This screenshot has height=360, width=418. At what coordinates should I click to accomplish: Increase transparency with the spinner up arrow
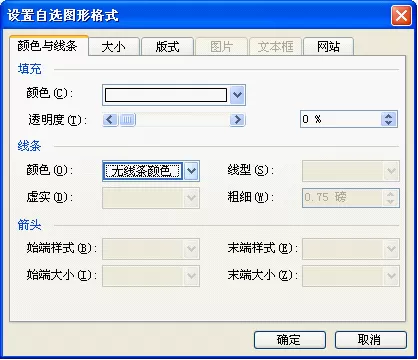coord(389,116)
